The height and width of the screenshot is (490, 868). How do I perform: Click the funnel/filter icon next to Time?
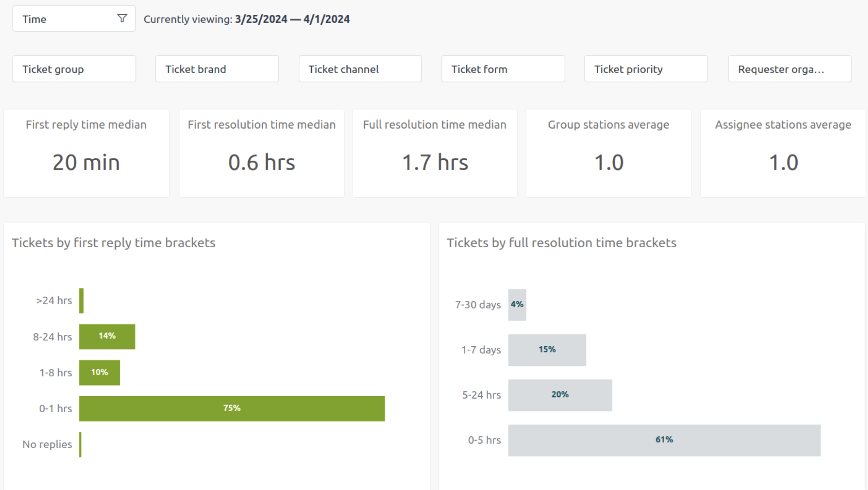tap(122, 18)
